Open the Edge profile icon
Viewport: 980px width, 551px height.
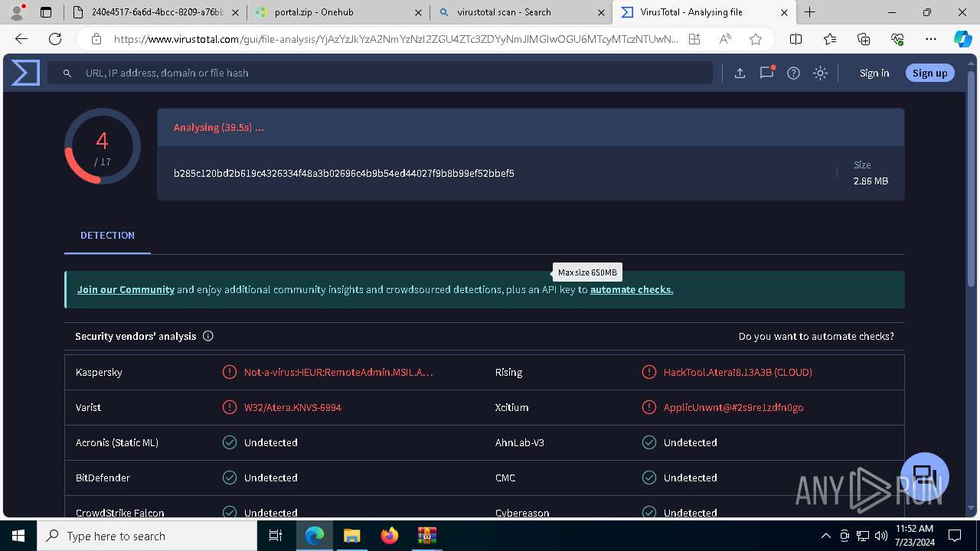17,12
